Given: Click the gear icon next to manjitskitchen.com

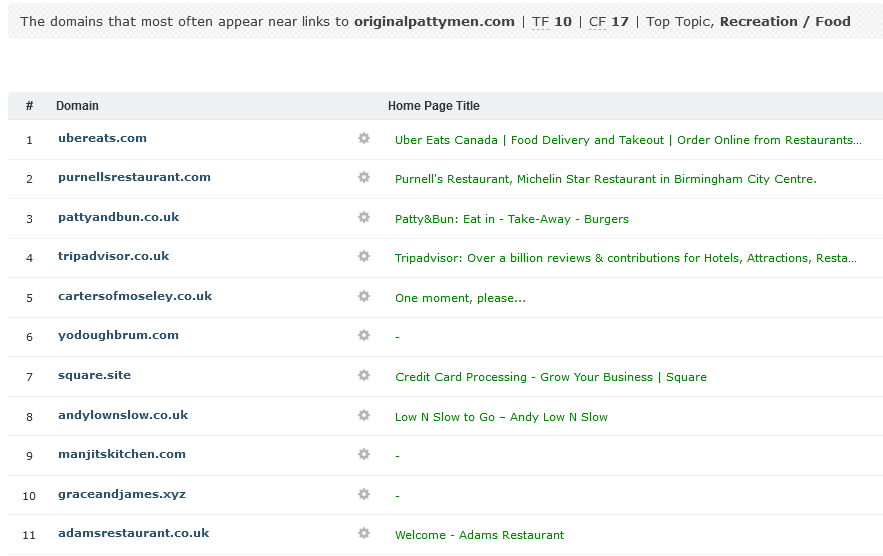Looking at the screenshot, I should click(364, 455).
